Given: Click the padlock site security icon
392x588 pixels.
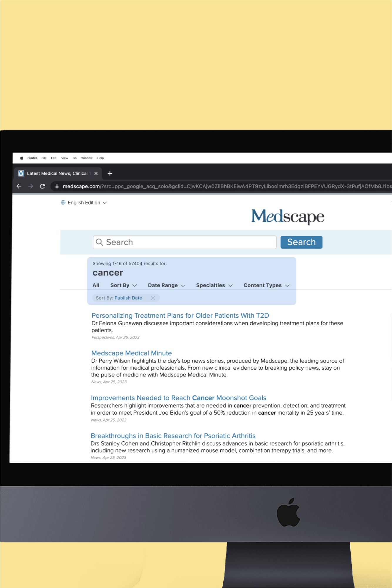Looking at the screenshot, I should point(57,186).
